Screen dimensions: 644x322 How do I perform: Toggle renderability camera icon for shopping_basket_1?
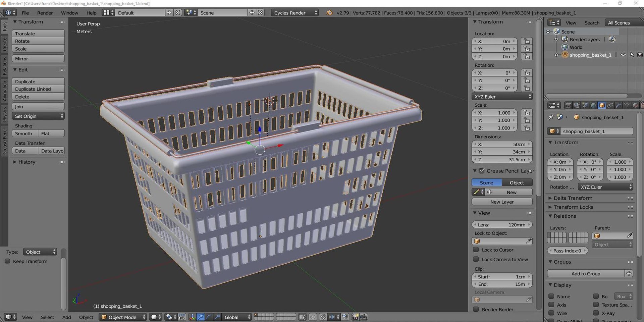(x=640, y=55)
